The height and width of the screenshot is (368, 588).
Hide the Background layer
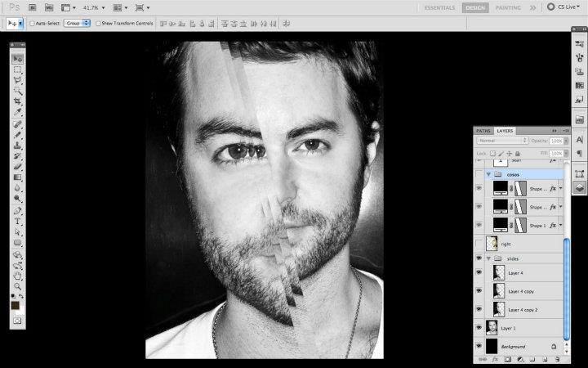(479, 346)
